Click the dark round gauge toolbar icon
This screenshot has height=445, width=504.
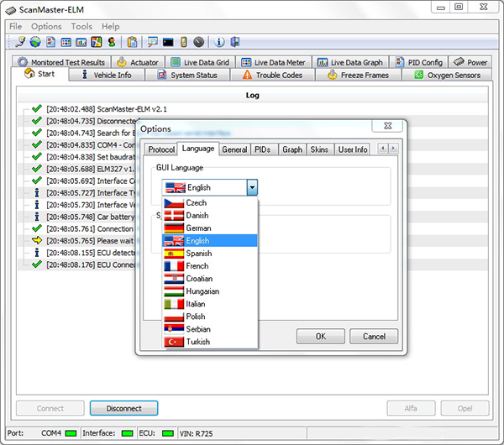pos(198,42)
